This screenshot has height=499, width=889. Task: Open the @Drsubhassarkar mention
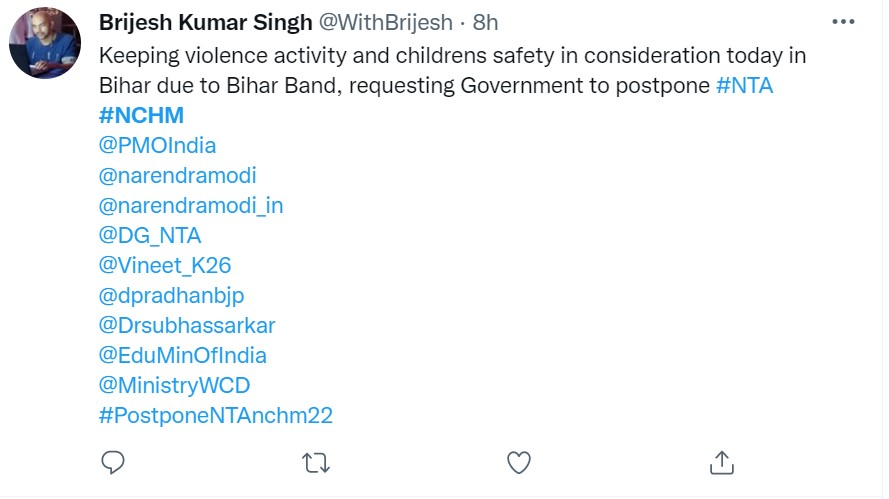click(x=187, y=325)
